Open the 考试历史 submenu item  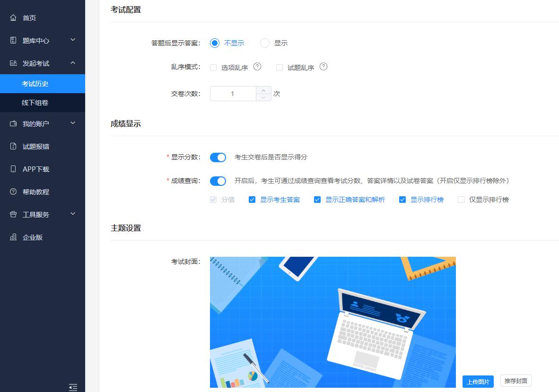35,84
